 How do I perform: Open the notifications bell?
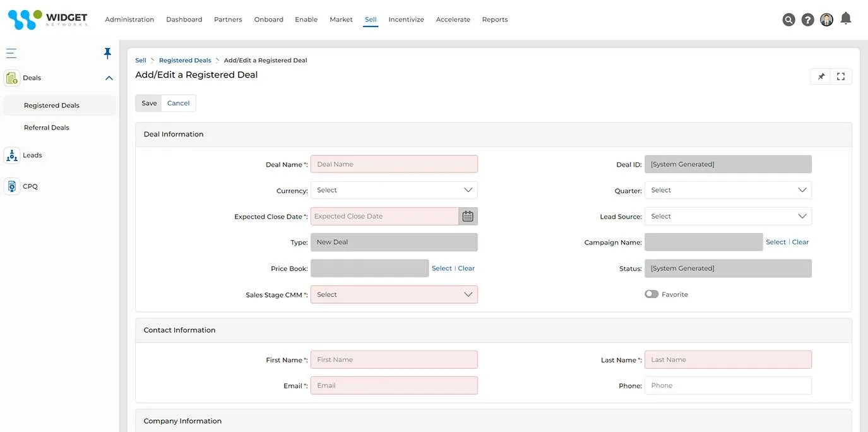[x=846, y=18]
